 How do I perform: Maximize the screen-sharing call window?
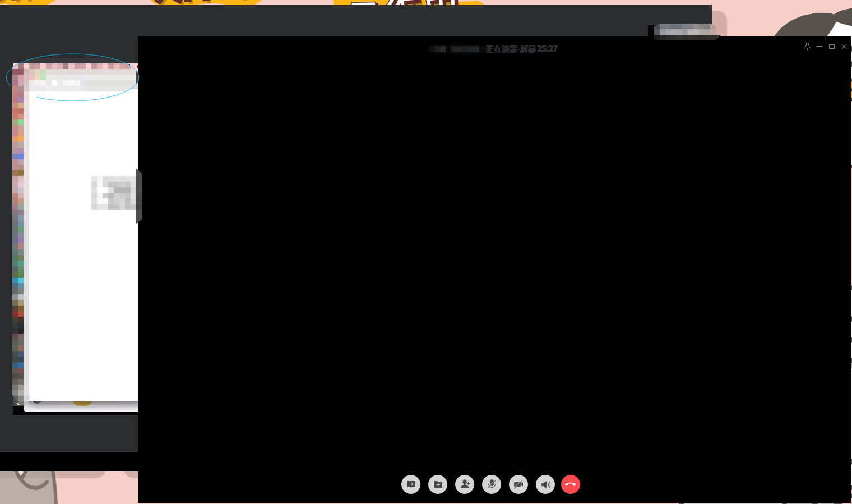click(832, 47)
